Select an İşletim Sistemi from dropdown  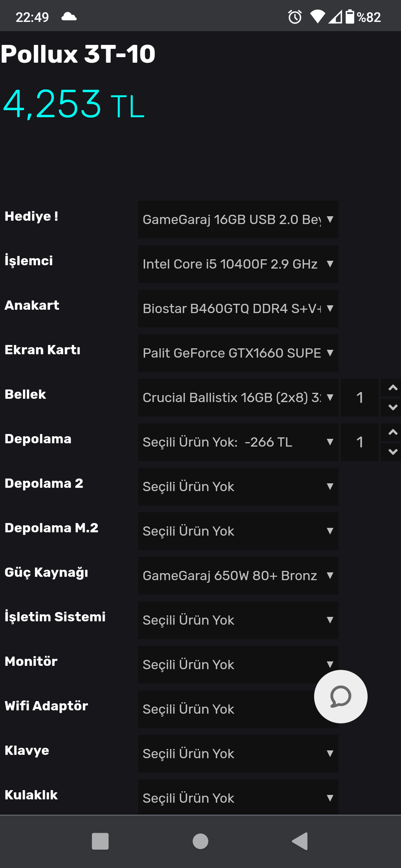pos(238,620)
